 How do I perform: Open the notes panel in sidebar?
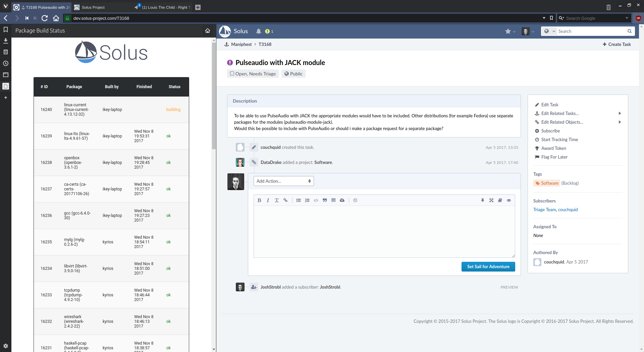tap(6, 52)
